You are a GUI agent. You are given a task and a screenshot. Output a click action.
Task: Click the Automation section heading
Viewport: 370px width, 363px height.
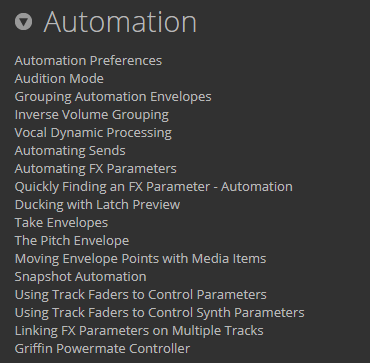(120, 22)
